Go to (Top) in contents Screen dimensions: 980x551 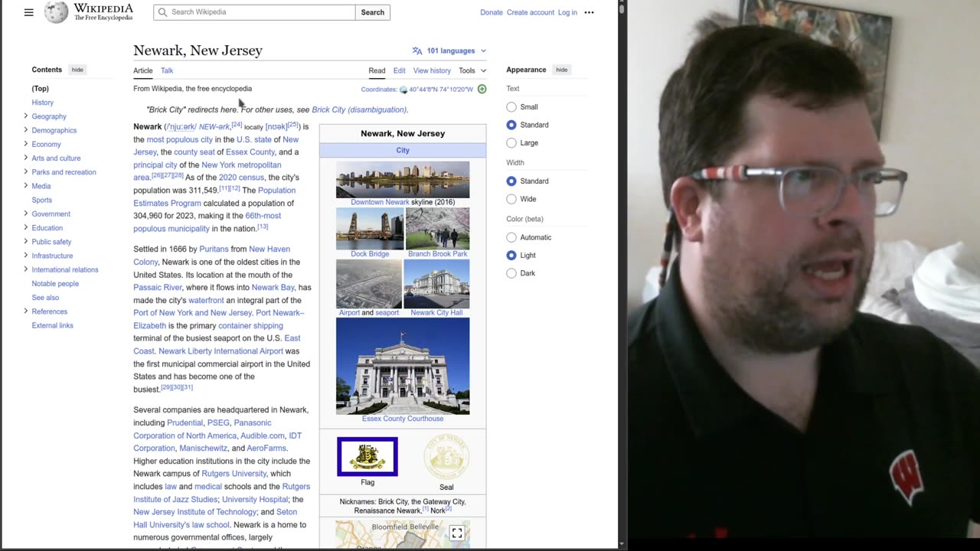click(x=41, y=89)
